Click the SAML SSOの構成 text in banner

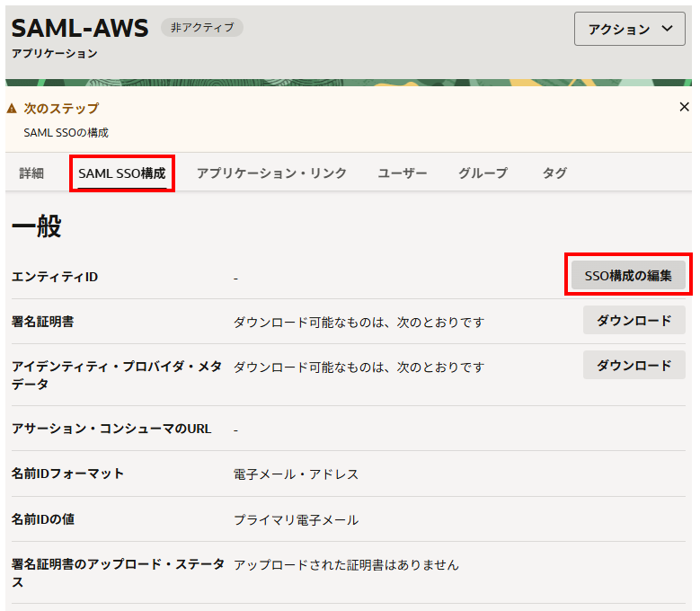point(66,132)
